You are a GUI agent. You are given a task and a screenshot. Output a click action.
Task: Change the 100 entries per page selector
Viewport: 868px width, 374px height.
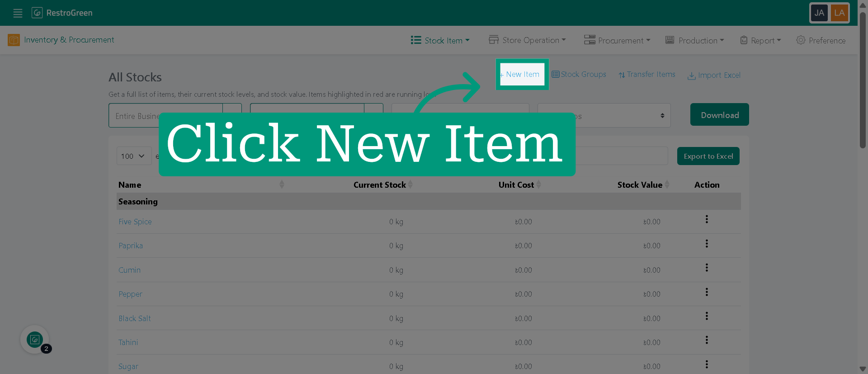(x=134, y=156)
